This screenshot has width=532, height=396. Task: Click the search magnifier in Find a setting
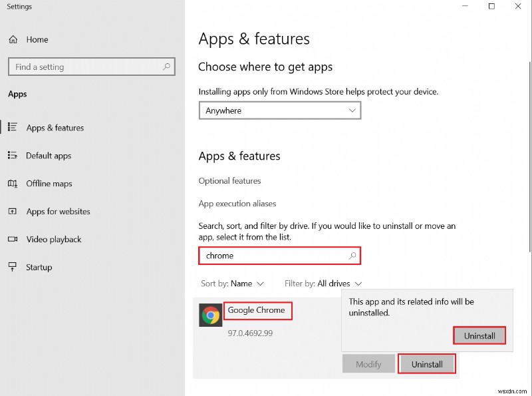coord(166,67)
